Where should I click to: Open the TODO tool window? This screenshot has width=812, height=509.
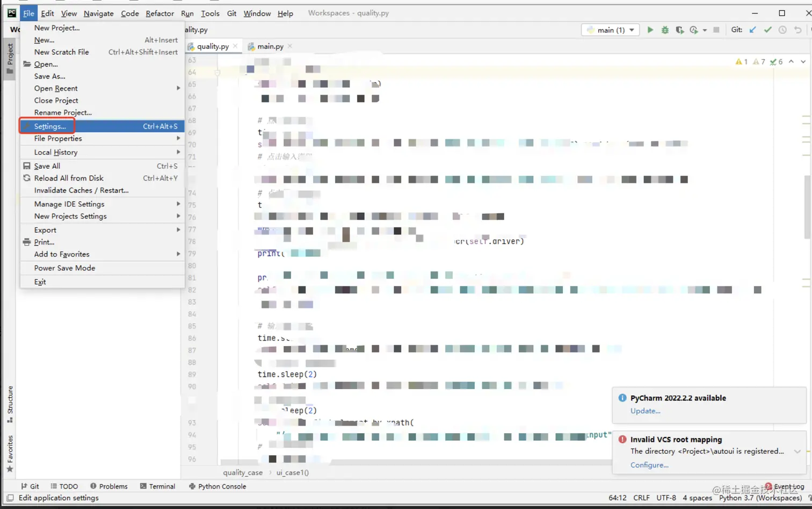coord(64,486)
